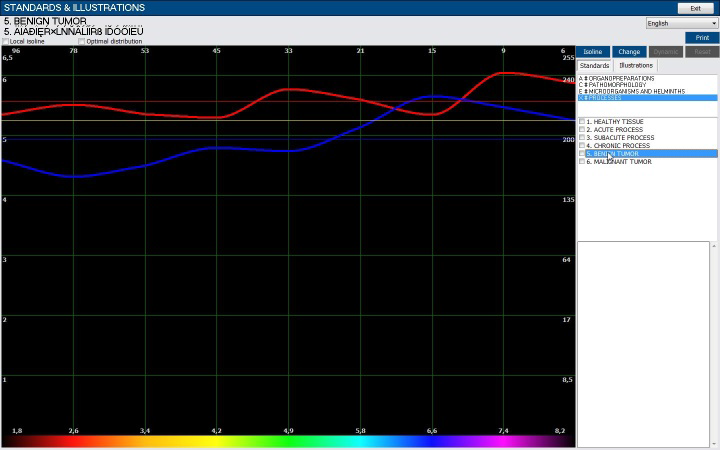Click the Print button
Viewport: 720px width, 450px height.
pos(702,38)
